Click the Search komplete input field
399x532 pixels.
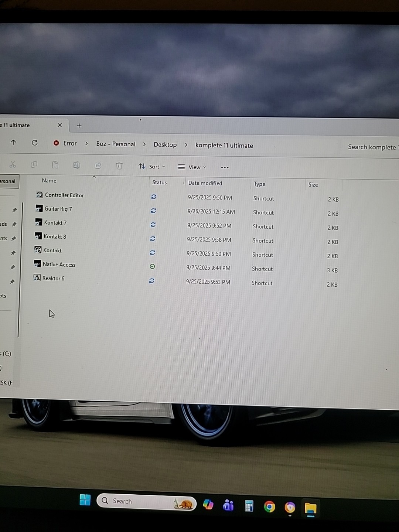(372, 147)
